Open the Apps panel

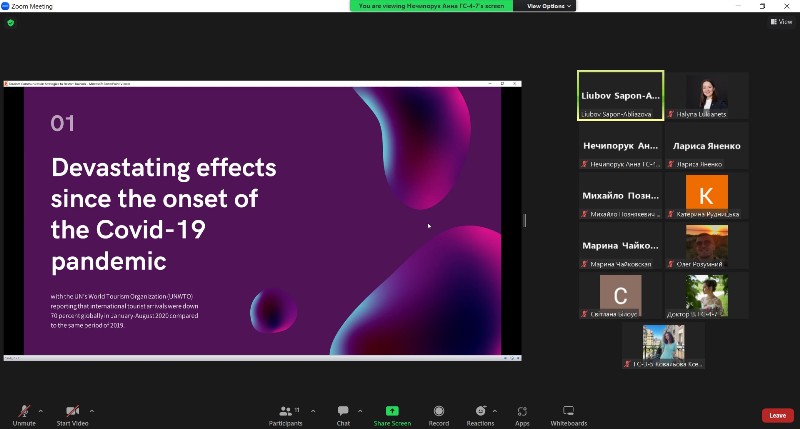(x=522, y=415)
